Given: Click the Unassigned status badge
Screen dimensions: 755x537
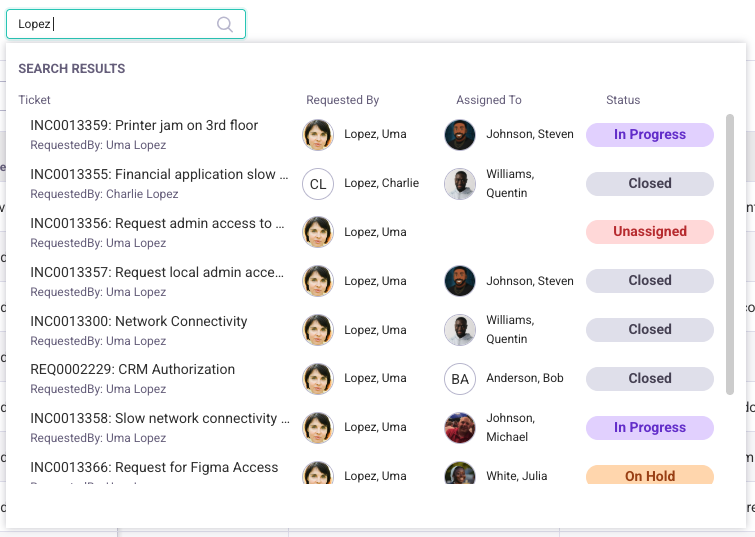Looking at the screenshot, I should point(650,232).
